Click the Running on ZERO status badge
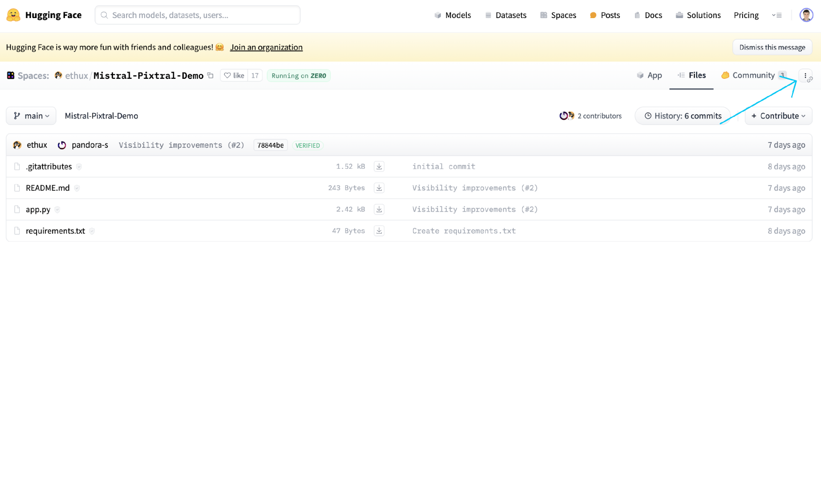The width and height of the screenshot is (821, 504). pyautogui.click(x=299, y=76)
